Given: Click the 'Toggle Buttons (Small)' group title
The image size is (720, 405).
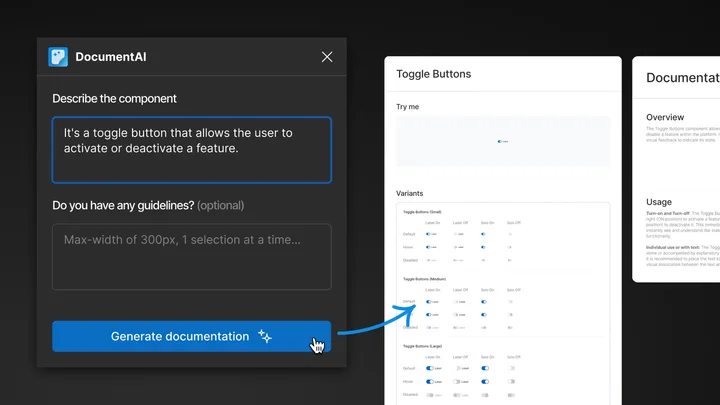Looking at the screenshot, I should click(422, 212).
